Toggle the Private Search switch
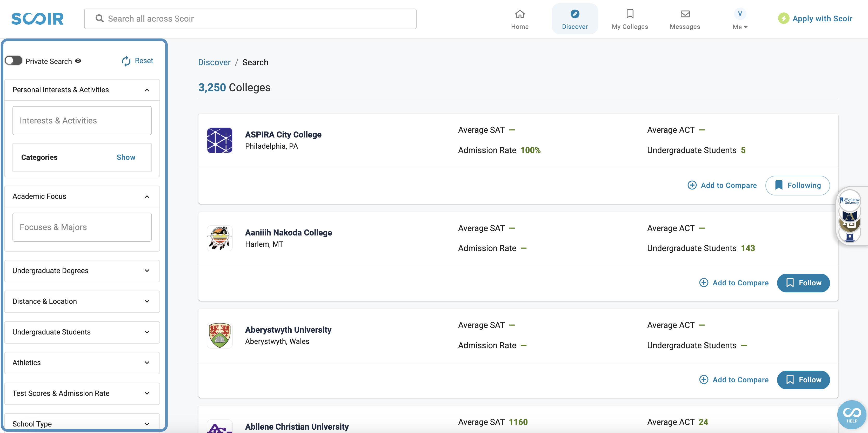Screen dimensions: 868x433 coord(14,61)
